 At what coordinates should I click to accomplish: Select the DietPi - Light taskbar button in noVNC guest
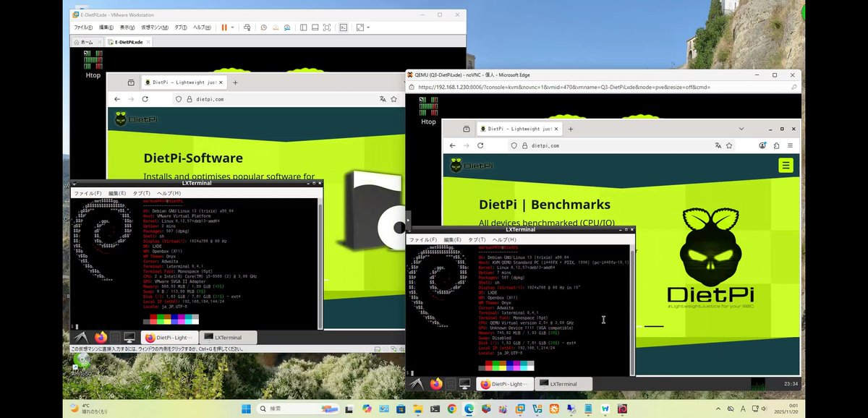506,384
